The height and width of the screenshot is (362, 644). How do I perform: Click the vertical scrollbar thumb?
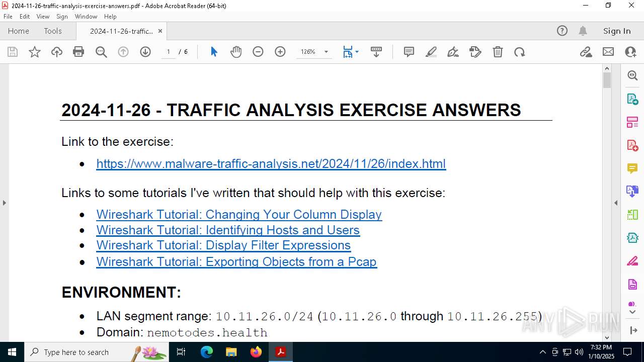607,80
